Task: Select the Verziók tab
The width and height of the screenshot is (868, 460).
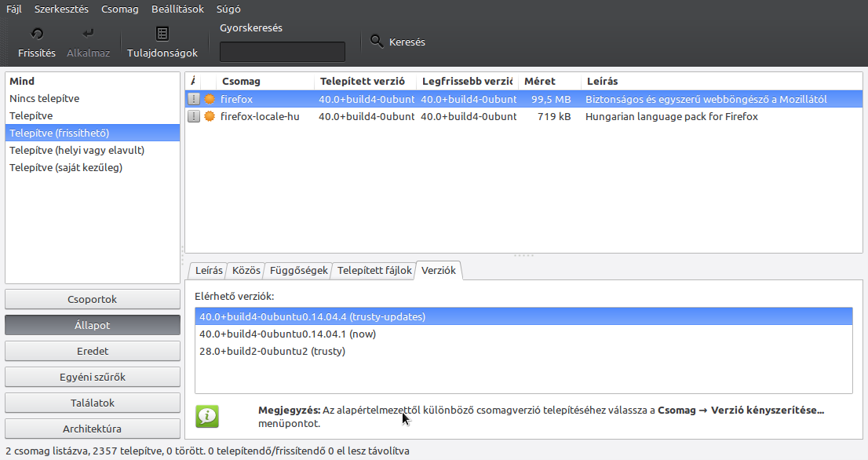Action: pyautogui.click(x=439, y=270)
